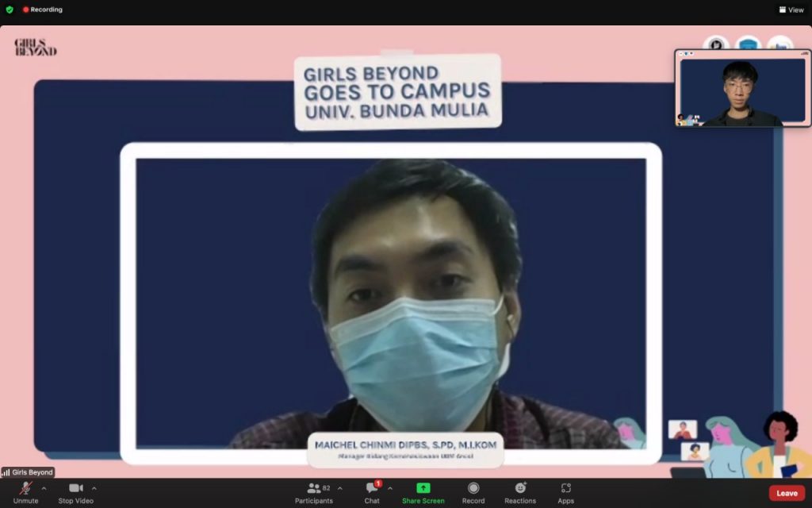Open the Participants panel
This screenshot has height=508, width=812.
314,493
